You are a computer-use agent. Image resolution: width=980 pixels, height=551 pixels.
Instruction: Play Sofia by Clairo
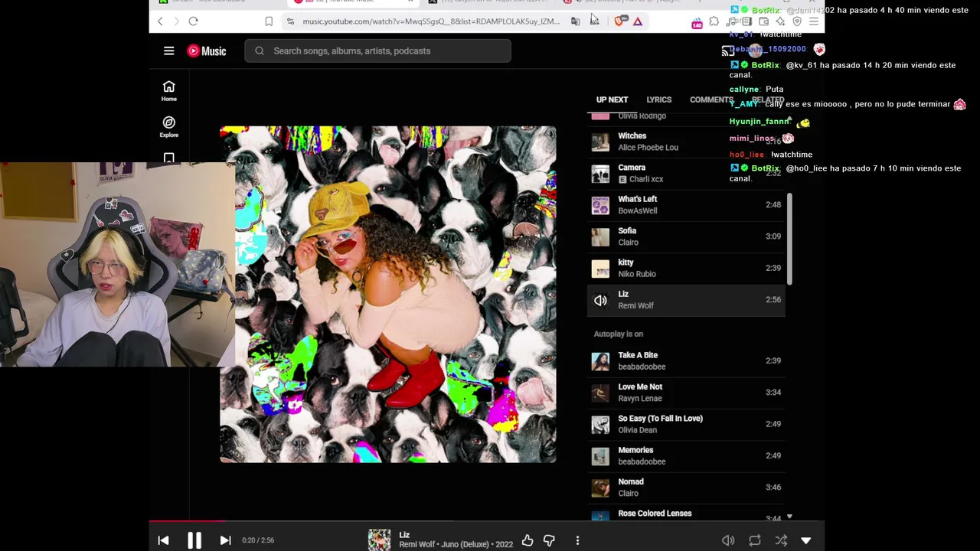click(x=686, y=236)
